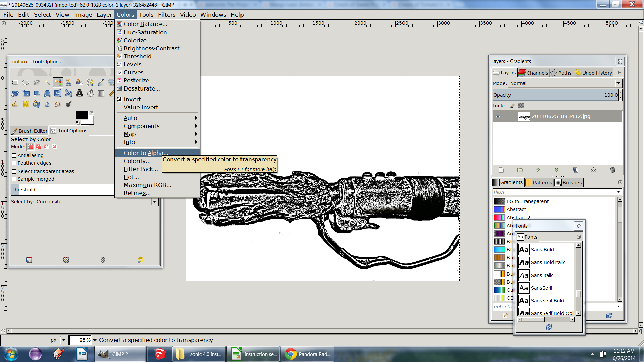Enable the Sample merged checkbox
This screenshot has width=644, height=362.
click(14, 179)
